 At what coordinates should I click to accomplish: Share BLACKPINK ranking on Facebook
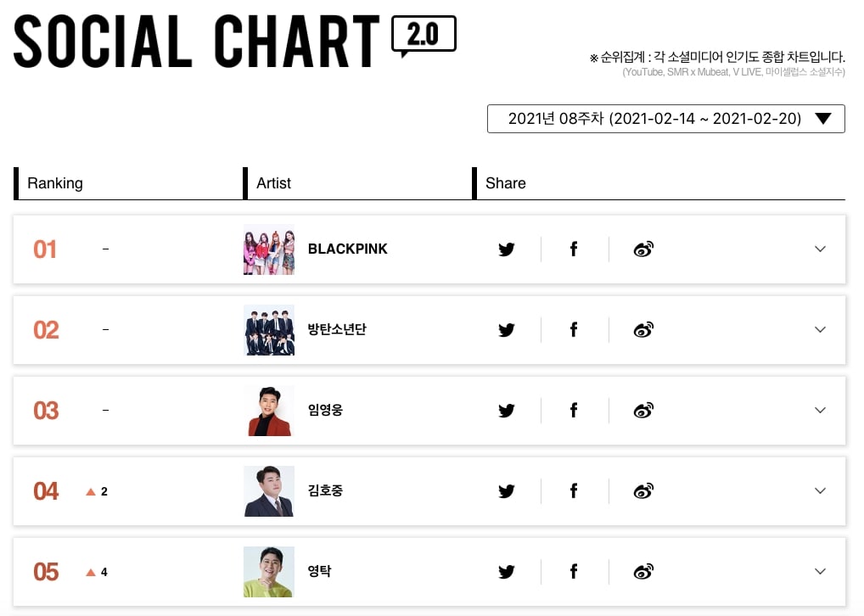coord(574,249)
